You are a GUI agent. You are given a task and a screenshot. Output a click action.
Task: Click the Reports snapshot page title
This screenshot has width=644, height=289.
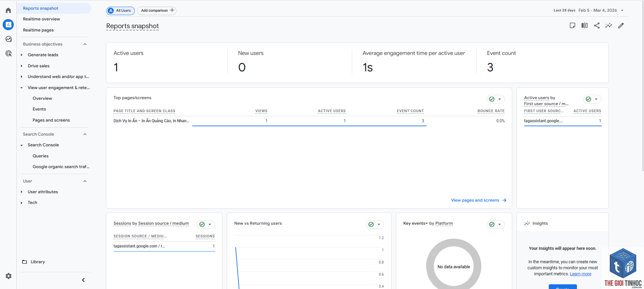132,26
